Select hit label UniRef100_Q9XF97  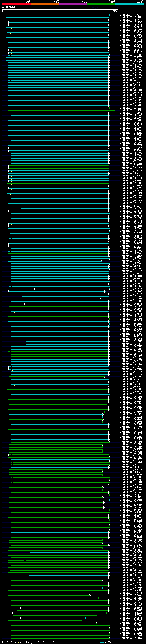[x=131, y=32]
